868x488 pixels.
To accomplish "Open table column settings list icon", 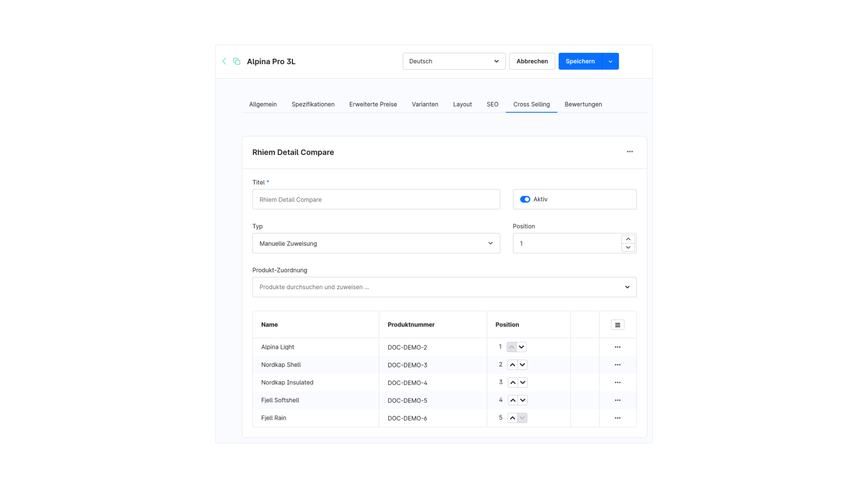I will pos(618,325).
